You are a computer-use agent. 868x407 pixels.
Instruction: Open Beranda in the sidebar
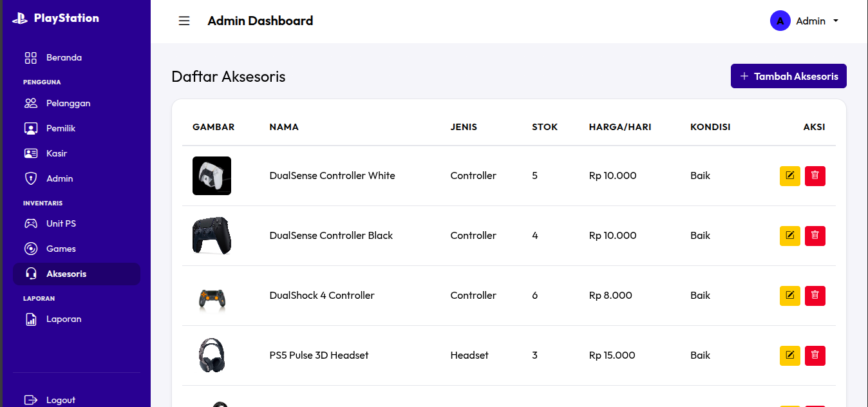point(77,58)
